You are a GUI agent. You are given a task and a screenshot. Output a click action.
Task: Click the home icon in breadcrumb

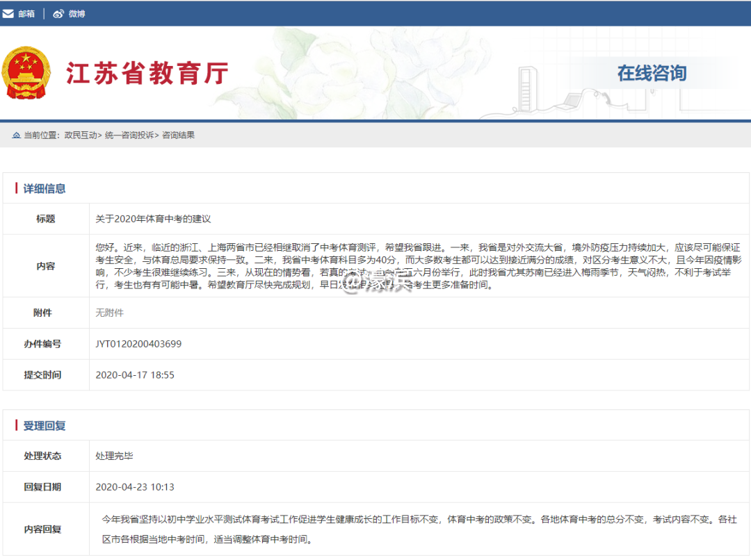tap(16, 135)
